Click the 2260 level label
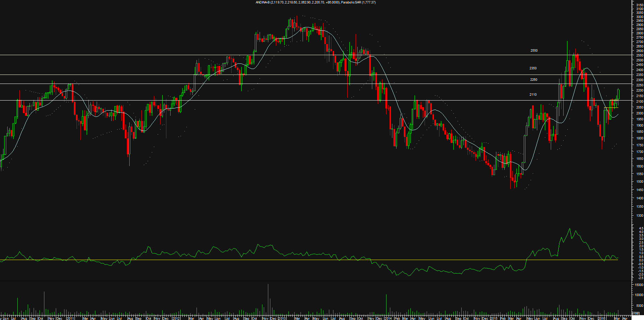644x320 pixels. click(x=534, y=80)
